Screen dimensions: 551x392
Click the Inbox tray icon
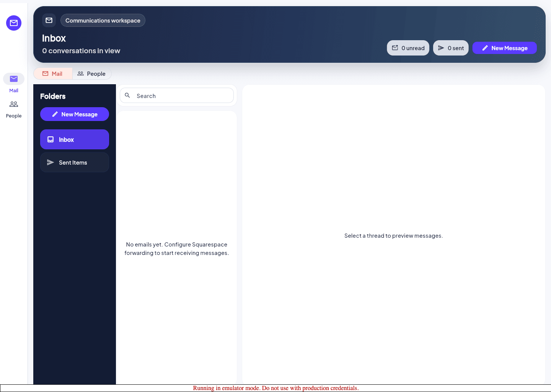coord(51,139)
